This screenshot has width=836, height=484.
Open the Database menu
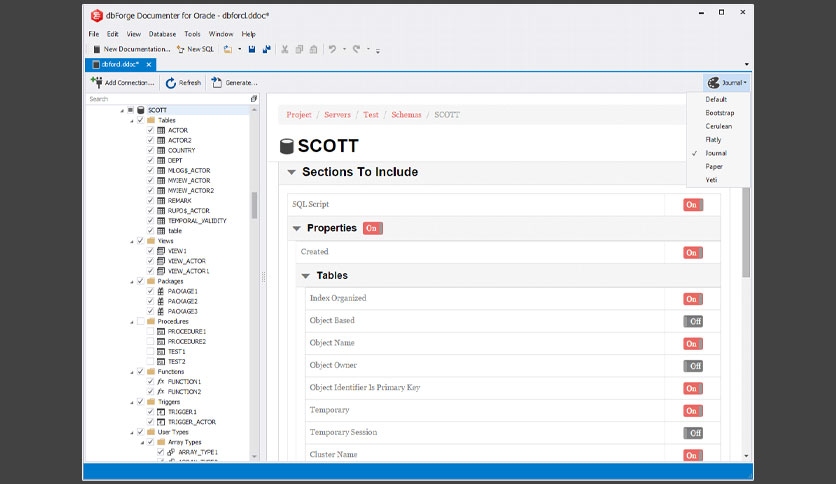[162, 34]
